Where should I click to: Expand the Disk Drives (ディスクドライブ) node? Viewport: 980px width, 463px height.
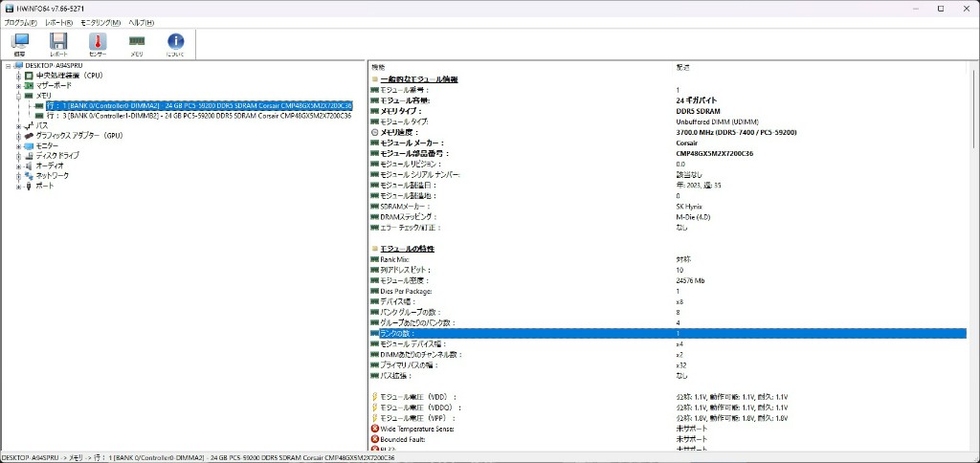(x=18, y=156)
